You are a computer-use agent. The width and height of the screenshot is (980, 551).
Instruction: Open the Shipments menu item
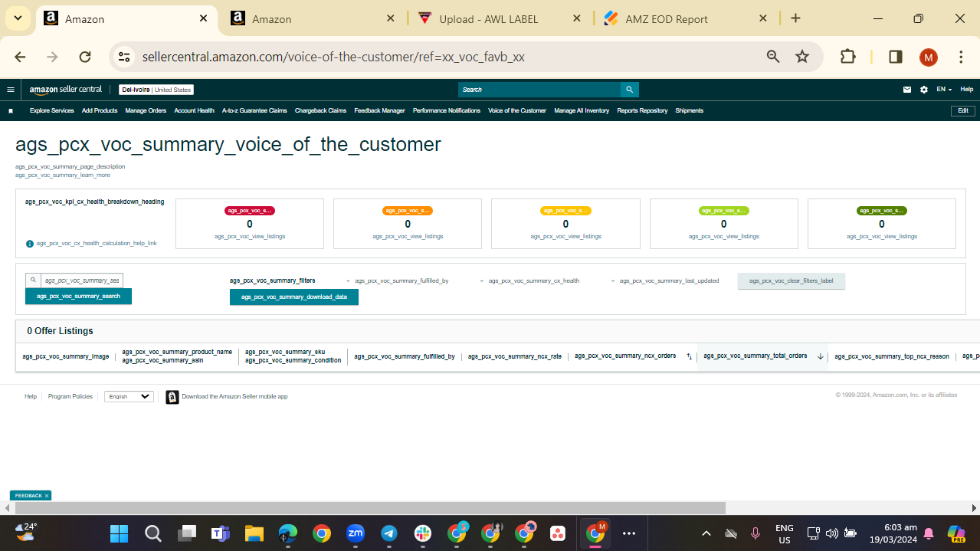click(689, 111)
